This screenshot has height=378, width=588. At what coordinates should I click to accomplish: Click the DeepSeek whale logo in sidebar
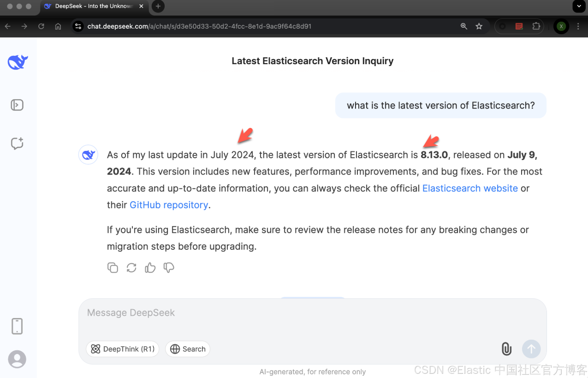(18, 62)
